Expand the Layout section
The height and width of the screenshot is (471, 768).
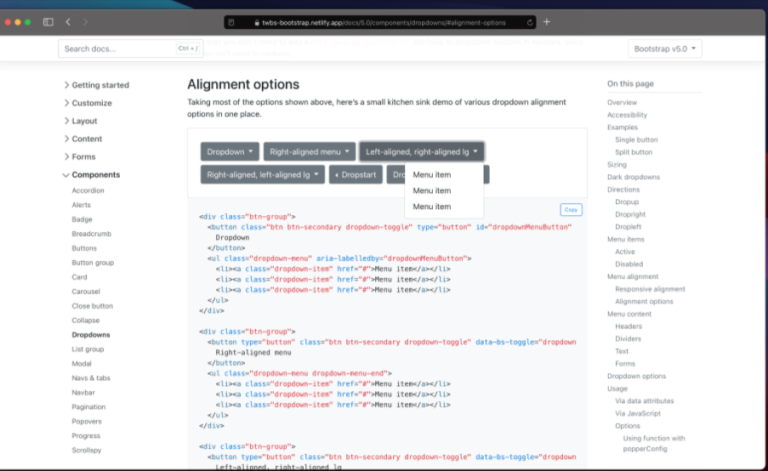(x=80, y=121)
